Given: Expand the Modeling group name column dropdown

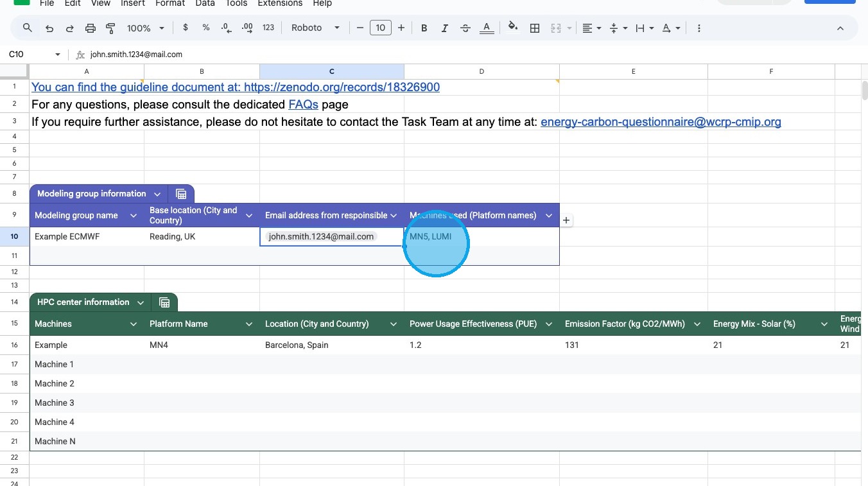Looking at the screenshot, I should coord(134,216).
